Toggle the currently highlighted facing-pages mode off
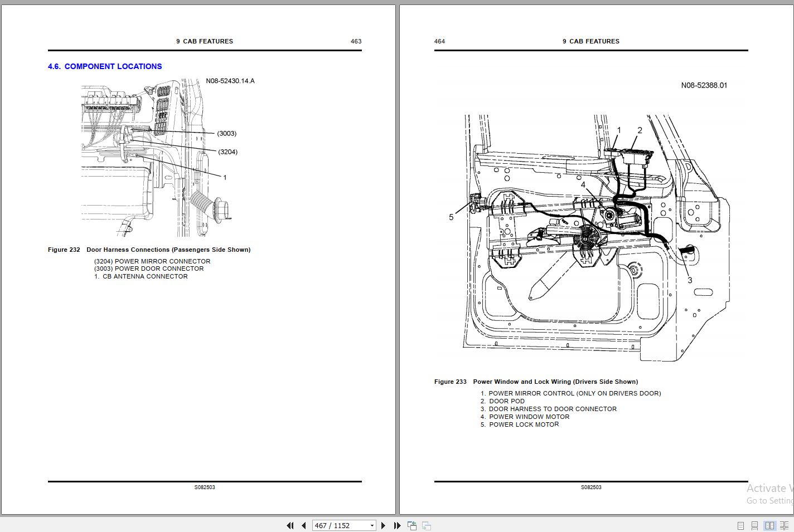Image resolution: width=794 pixels, height=532 pixels. click(x=770, y=525)
